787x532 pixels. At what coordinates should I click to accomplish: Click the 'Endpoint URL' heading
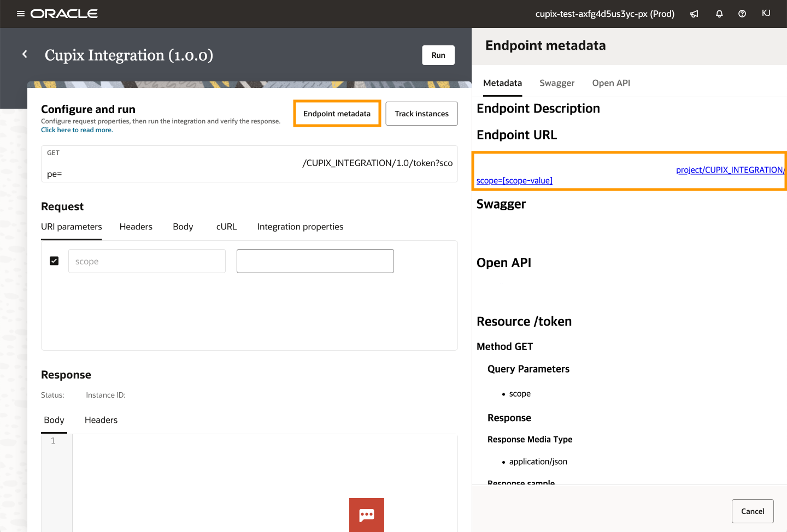click(x=517, y=135)
